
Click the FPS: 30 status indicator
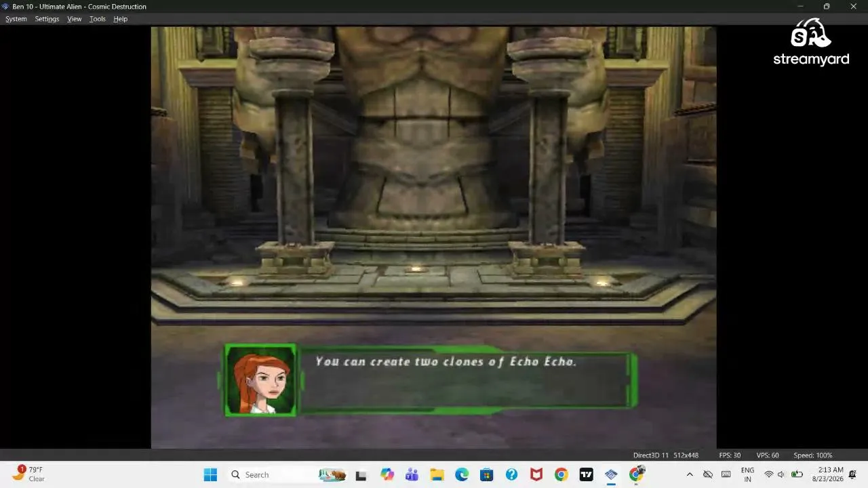click(730, 455)
